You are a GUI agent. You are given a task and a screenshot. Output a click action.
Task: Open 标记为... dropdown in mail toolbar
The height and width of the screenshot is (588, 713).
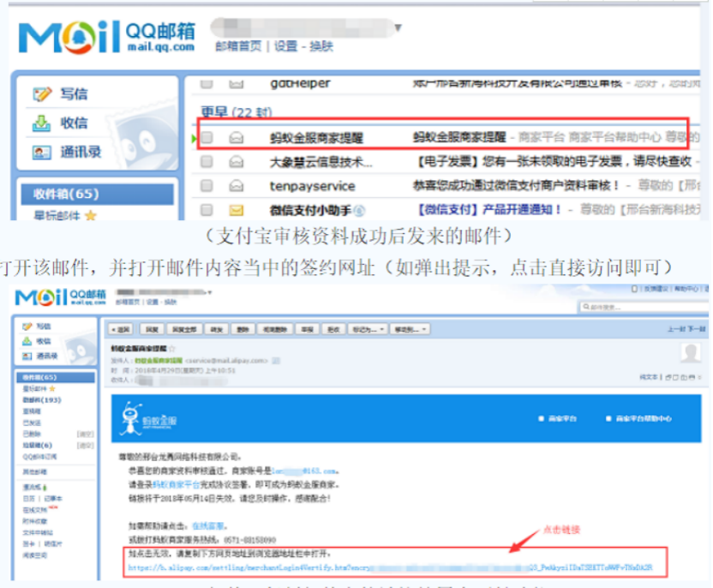pyautogui.click(x=368, y=329)
